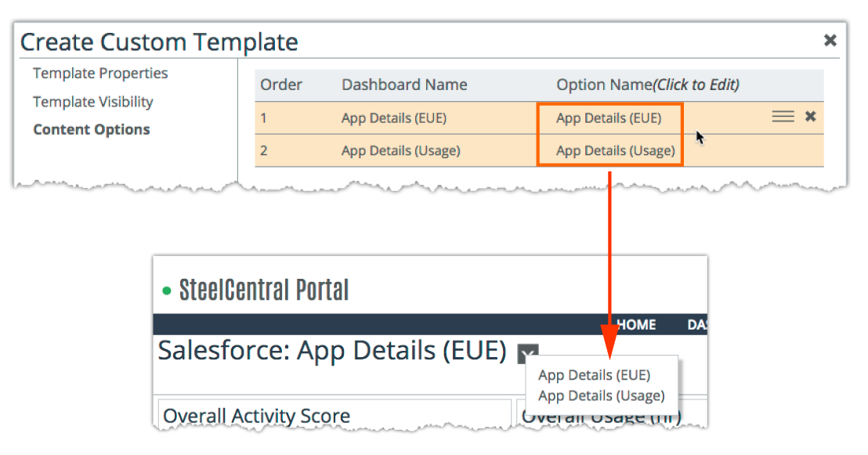Open Template Properties section

tap(100, 73)
